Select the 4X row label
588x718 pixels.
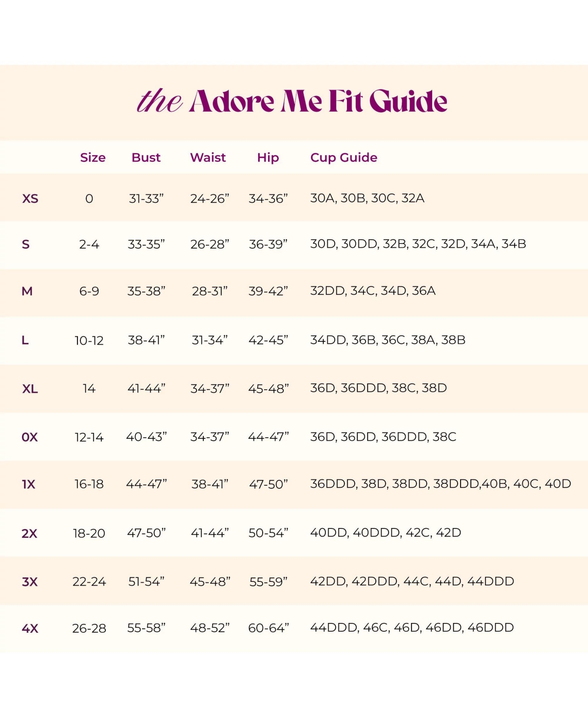(29, 628)
